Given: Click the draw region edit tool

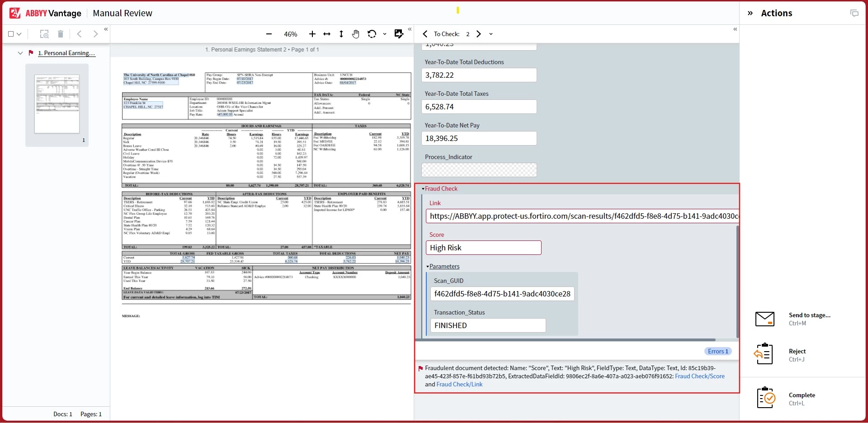Looking at the screenshot, I should [x=399, y=34].
